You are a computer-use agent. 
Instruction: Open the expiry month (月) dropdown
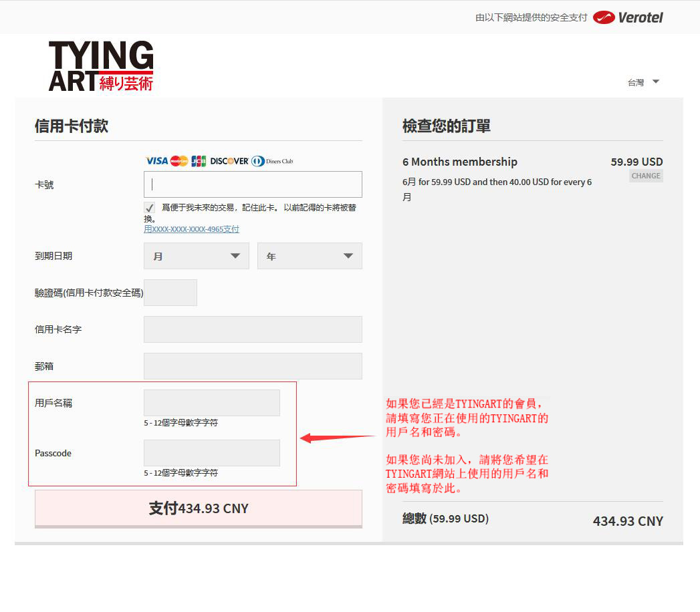point(197,256)
